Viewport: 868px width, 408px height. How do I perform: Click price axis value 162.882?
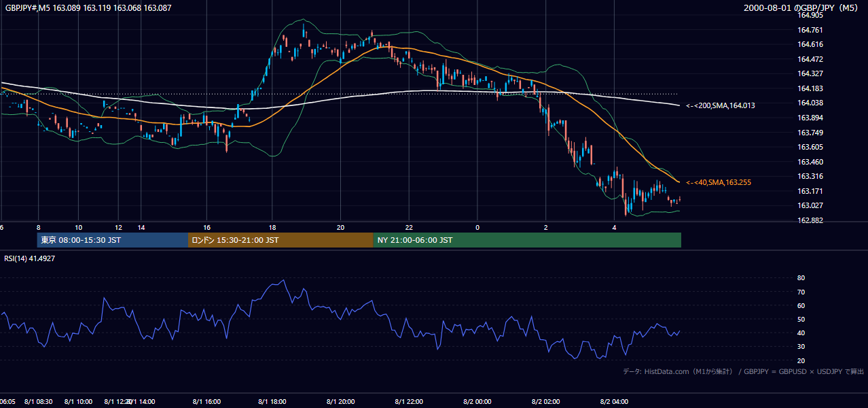pos(811,220)
